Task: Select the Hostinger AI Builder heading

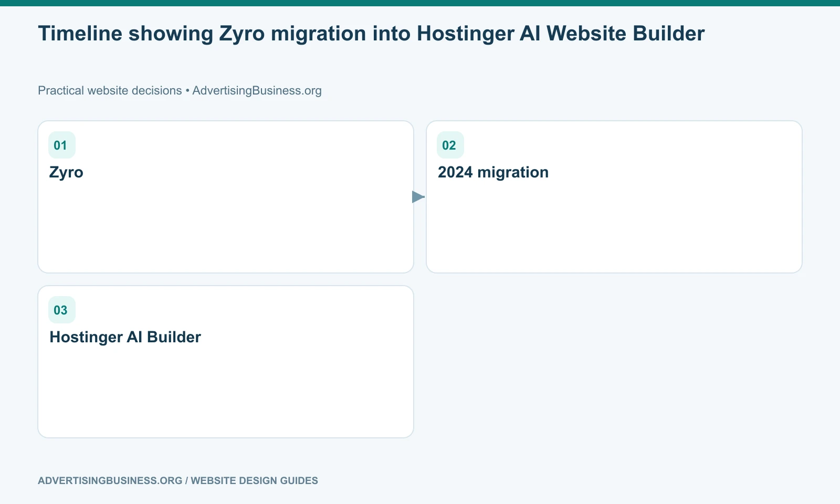Action: tap(125, 337)
